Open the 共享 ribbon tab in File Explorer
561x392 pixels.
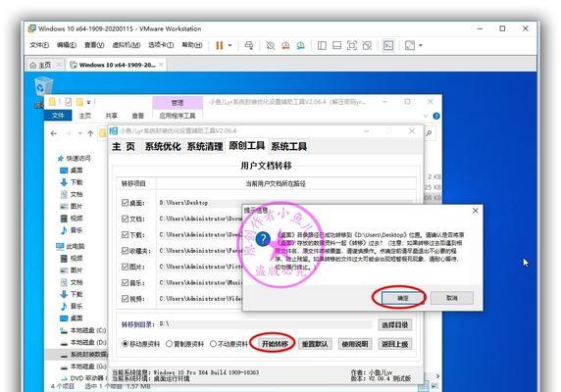(111, 116)
